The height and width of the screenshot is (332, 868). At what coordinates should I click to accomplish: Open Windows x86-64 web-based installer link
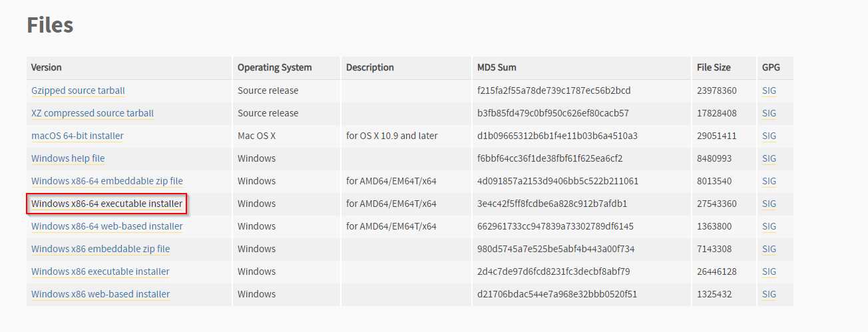(x=107, y=226)
